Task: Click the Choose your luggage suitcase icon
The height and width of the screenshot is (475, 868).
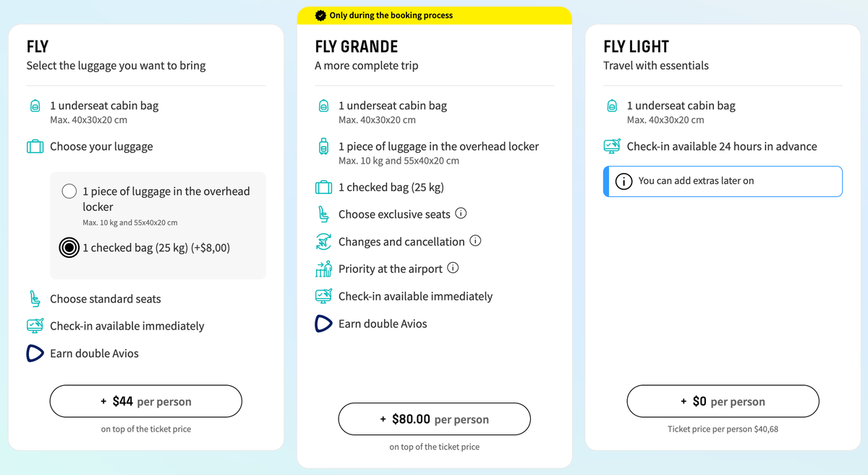Action: pyautogui.click(x=34, y=146)
